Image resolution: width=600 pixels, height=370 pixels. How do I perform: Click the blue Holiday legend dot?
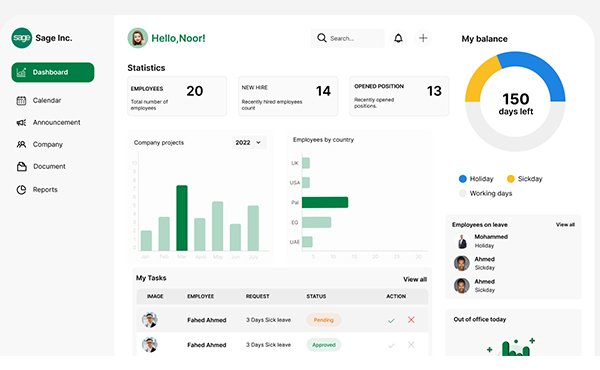pos(463,179)
